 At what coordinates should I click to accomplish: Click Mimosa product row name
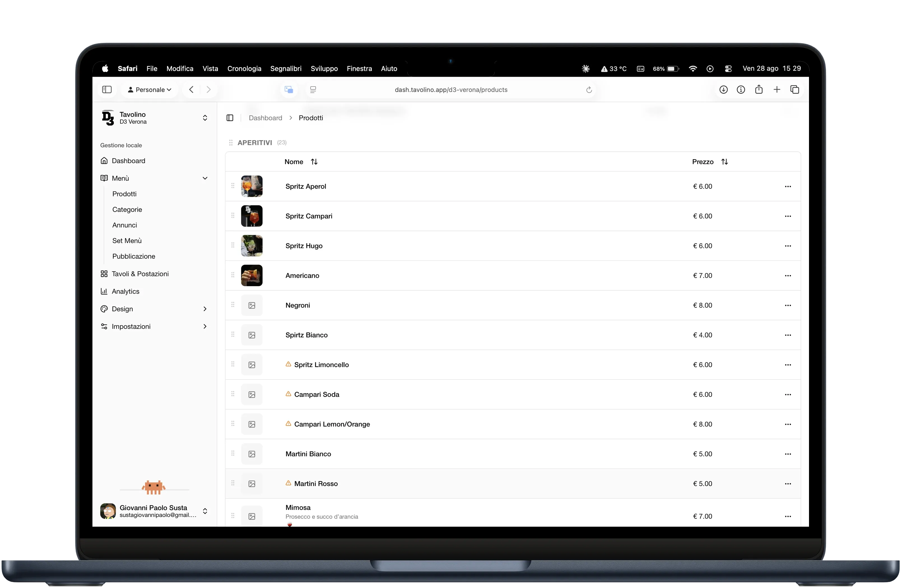pyautogui.click(x=298, y=508)
